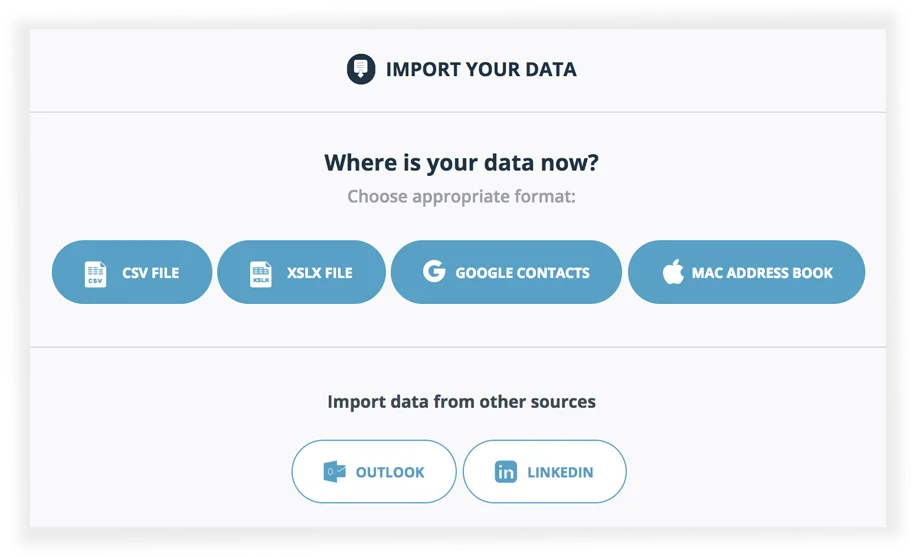Click 'Import data from other sources' heading

[462, 402]
